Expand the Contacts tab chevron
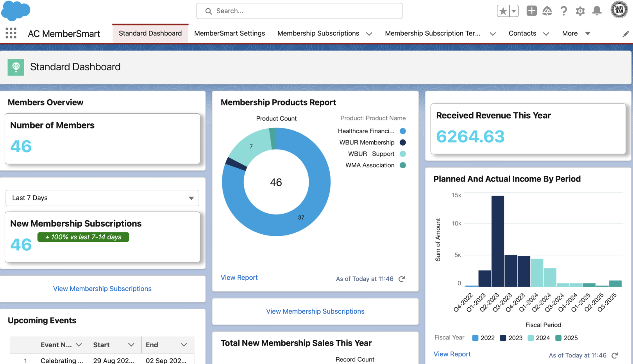Screen dimensions: 633x364 tap(546, 34)
